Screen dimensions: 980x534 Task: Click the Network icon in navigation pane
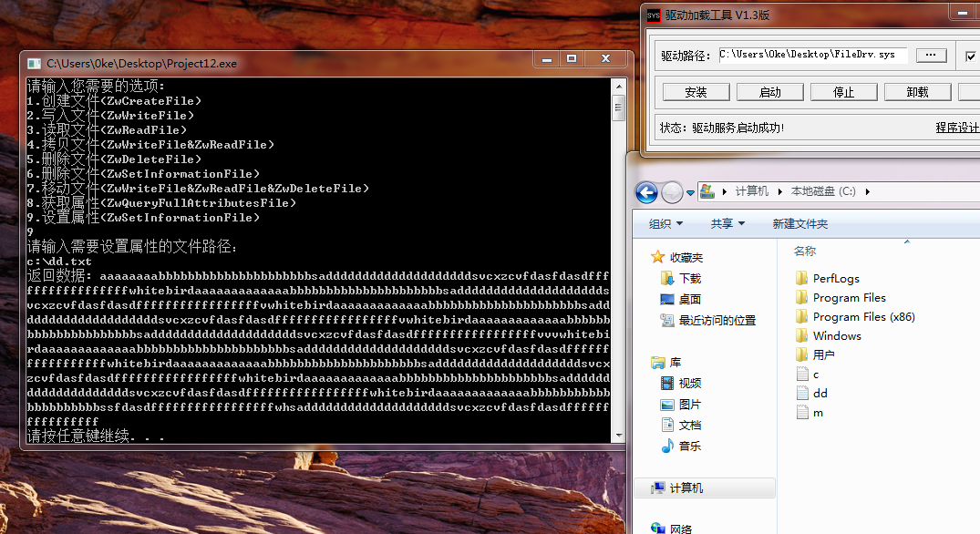(657, 529)
